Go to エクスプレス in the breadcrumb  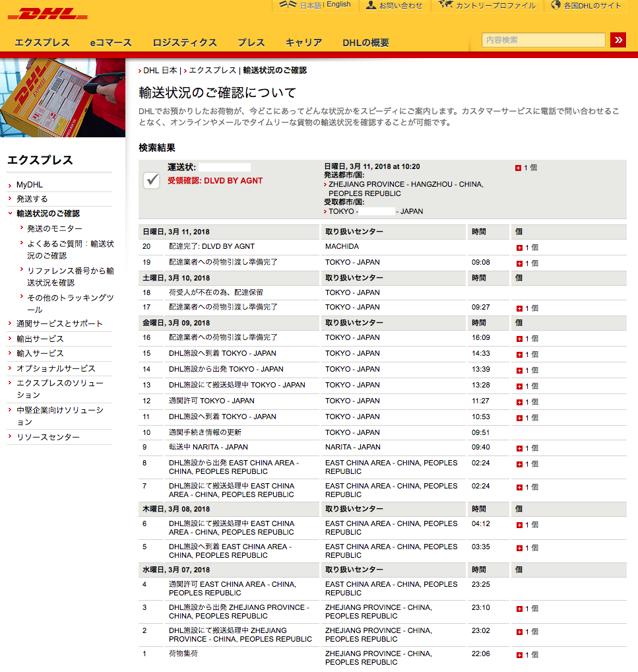coord(212,70)
